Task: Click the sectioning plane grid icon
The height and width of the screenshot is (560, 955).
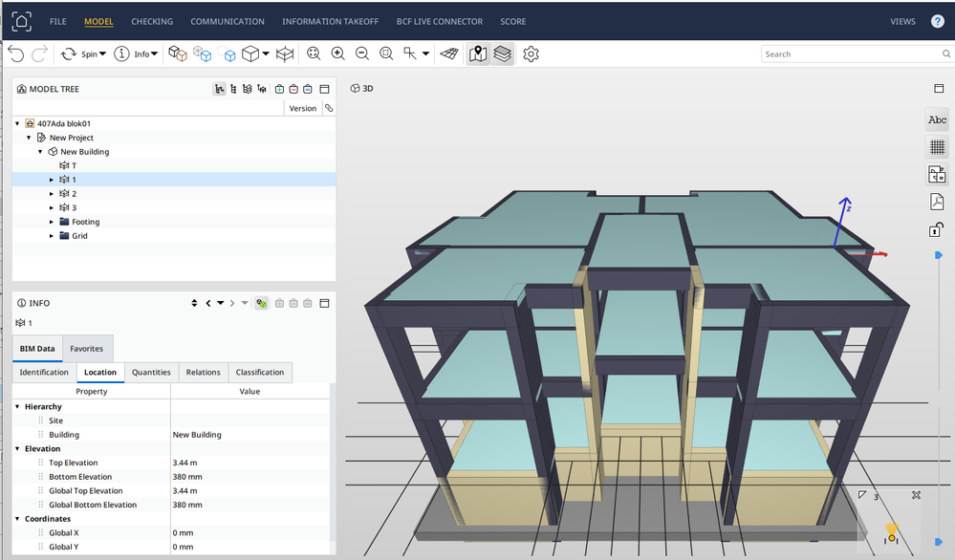Action: pyautogui.click(x=448, y=54)
